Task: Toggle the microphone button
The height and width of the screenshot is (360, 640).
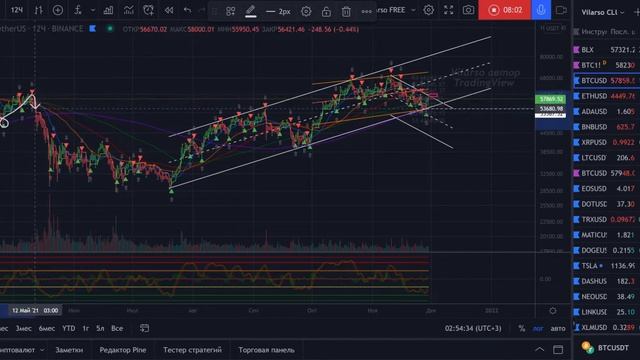Action: [x=541, y=10]
